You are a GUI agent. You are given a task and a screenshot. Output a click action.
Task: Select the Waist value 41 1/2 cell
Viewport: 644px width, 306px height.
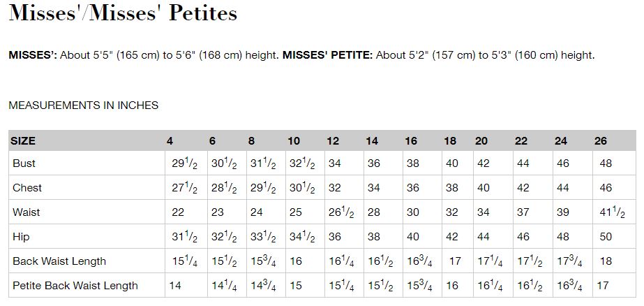[612, 212]
